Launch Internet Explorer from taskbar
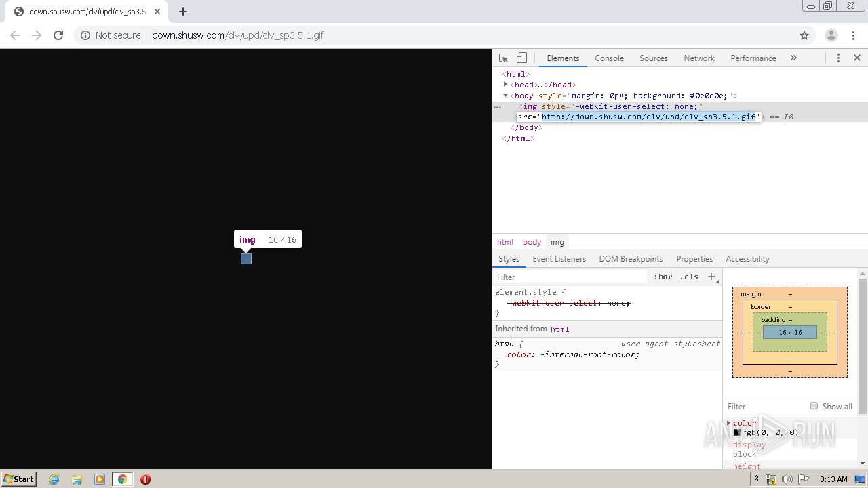868x488 pixels. [x=54, y=479]
